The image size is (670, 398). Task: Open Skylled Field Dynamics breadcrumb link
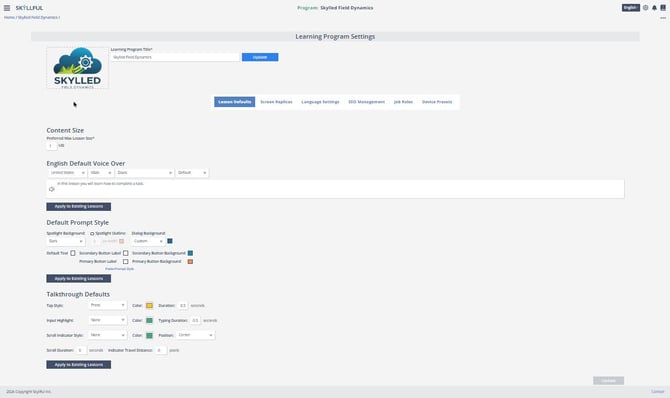point(38,18)
